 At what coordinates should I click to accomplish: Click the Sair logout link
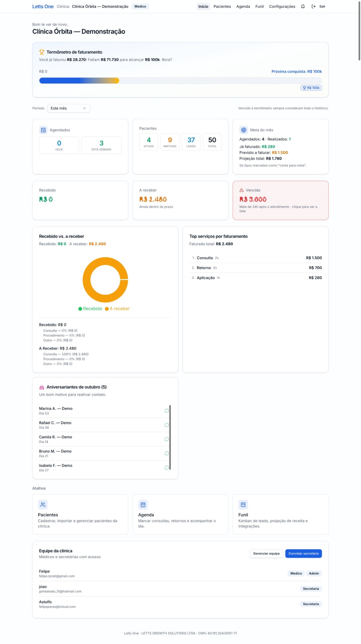(322, 6)
